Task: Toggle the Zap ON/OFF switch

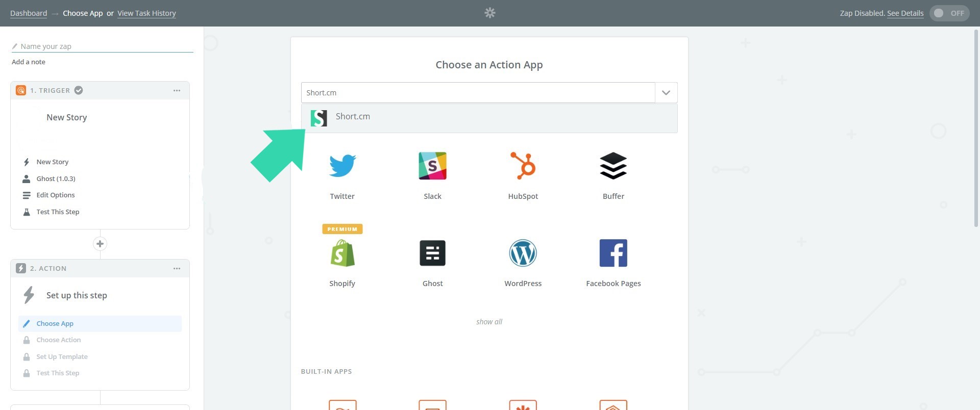Action: (x=949, y=13)
